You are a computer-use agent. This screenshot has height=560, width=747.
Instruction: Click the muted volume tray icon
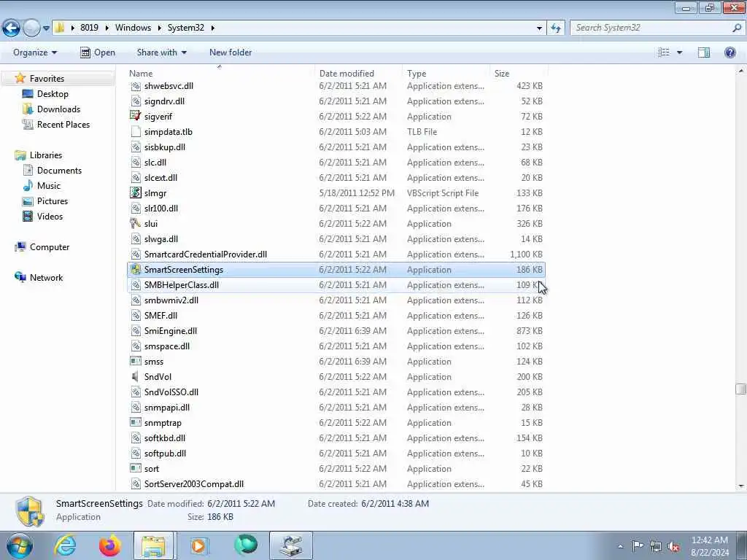(673, 546)
